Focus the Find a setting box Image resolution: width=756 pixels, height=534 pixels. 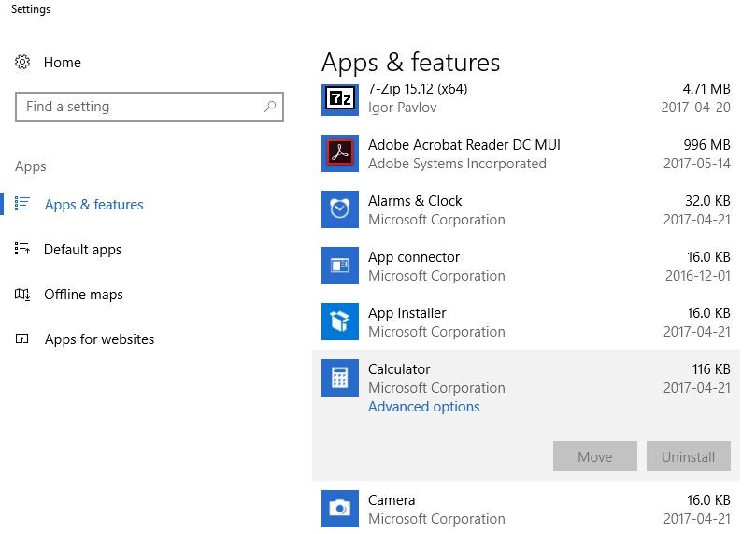pyautogui.click(x=140, y=107)
